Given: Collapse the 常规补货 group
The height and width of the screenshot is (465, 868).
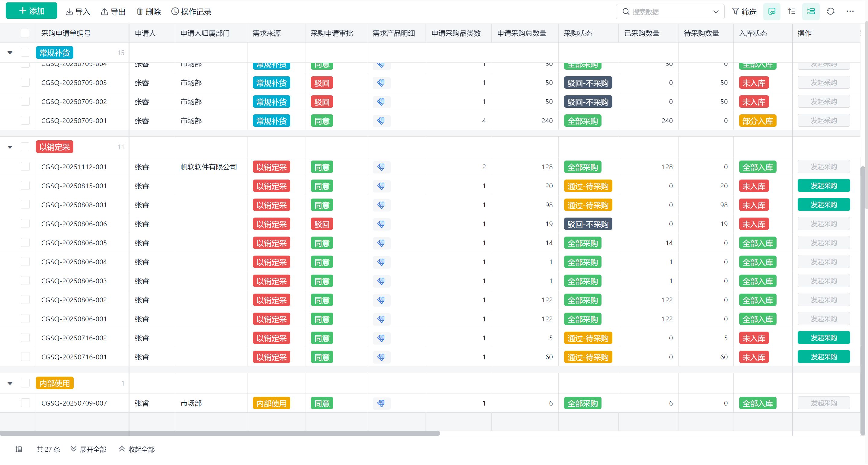Looking at the screenshot, I should pyautogui.click(x=10, y=53).
